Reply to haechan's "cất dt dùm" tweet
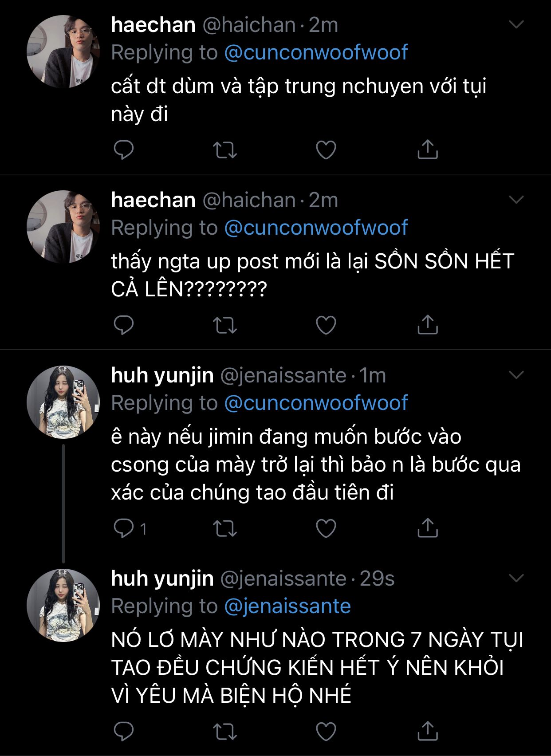The image size is (551, 756). [x=124, y=150]
